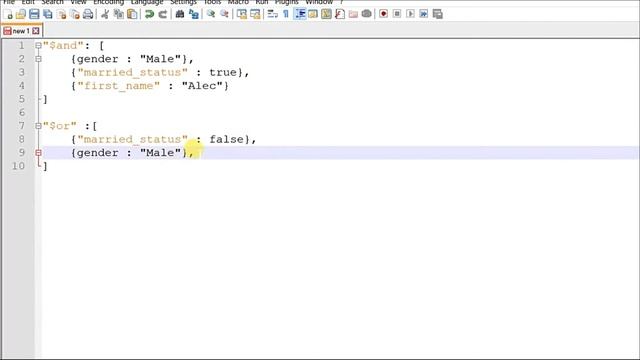Click line number 10 in margin
The width and height of the screenshot is (640, 360).
pyautogui.click(x=18, y=166)
